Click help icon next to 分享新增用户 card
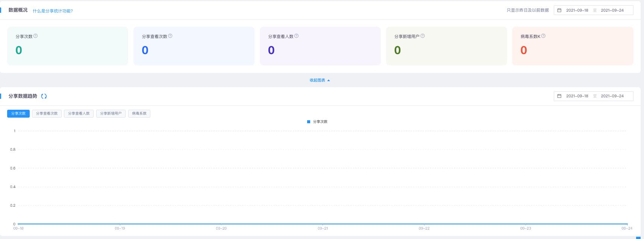 point(423,36)
